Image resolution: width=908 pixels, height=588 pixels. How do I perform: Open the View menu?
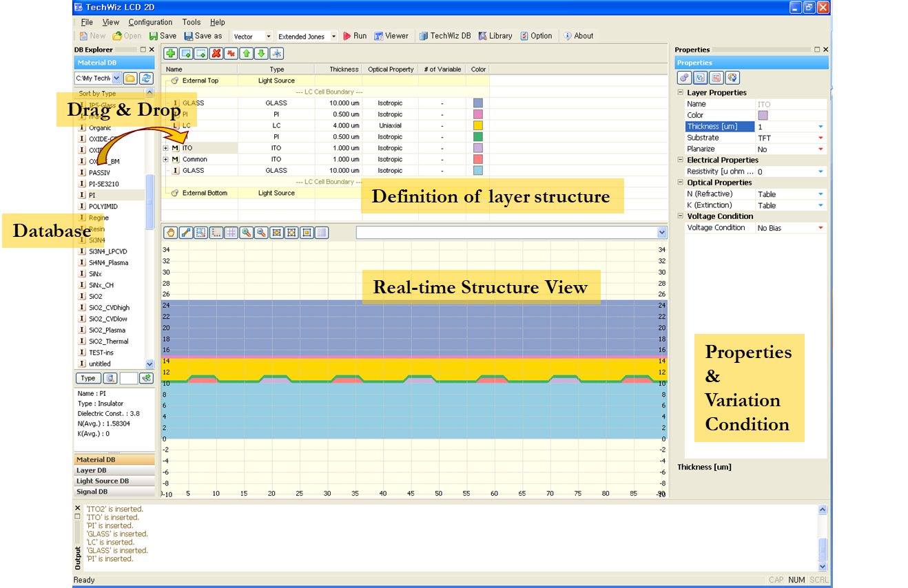pyautogui.click(x=111, y=22)
